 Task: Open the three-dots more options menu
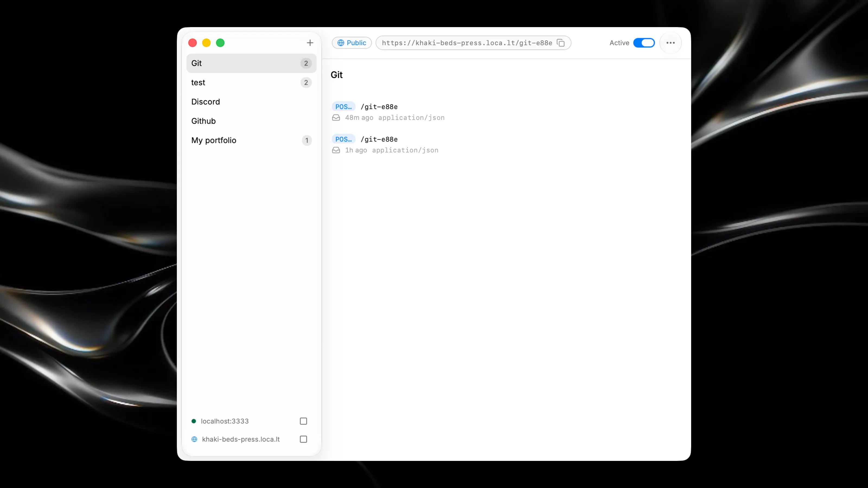(671, 43)
